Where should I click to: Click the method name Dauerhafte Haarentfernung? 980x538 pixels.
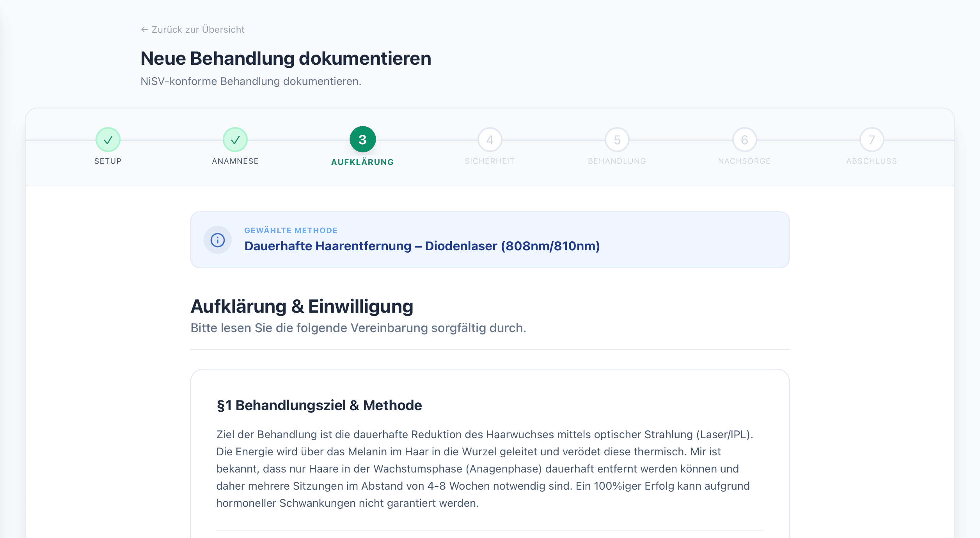pyautogui.click(x=422, y=246)
